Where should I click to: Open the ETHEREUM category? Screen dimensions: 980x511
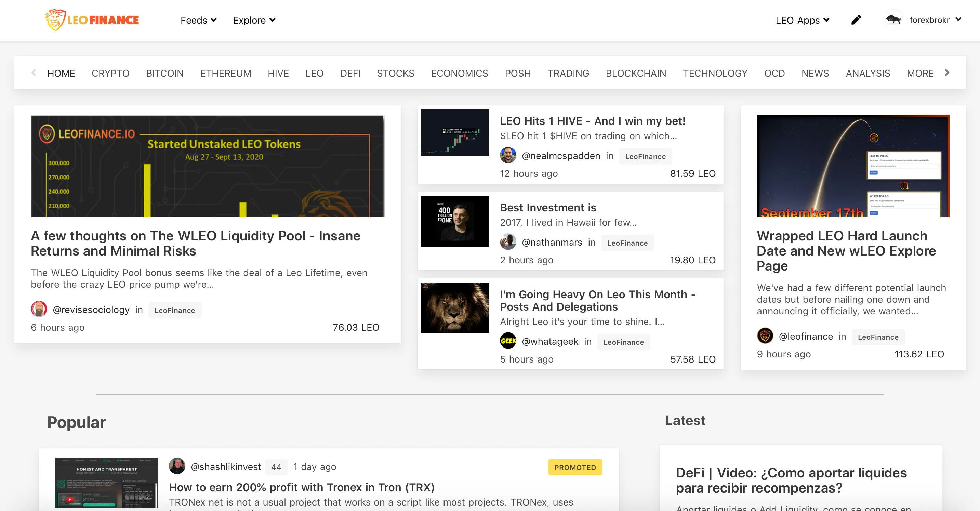point(226,73)
